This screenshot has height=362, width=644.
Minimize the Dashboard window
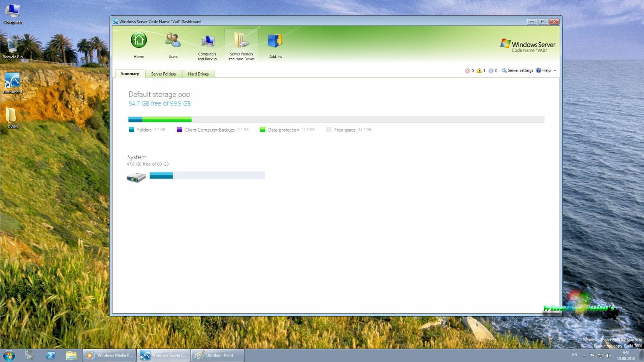click(x=532, y=22)
